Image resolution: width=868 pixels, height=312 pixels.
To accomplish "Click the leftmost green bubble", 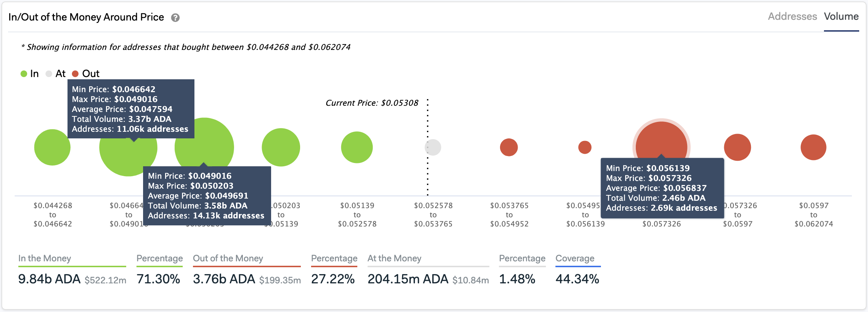I will [x=52, y=147].
